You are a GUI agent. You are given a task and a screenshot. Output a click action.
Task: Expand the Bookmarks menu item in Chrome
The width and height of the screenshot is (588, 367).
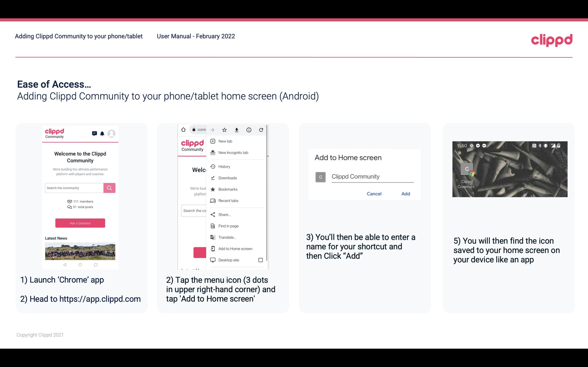[227, 189]
